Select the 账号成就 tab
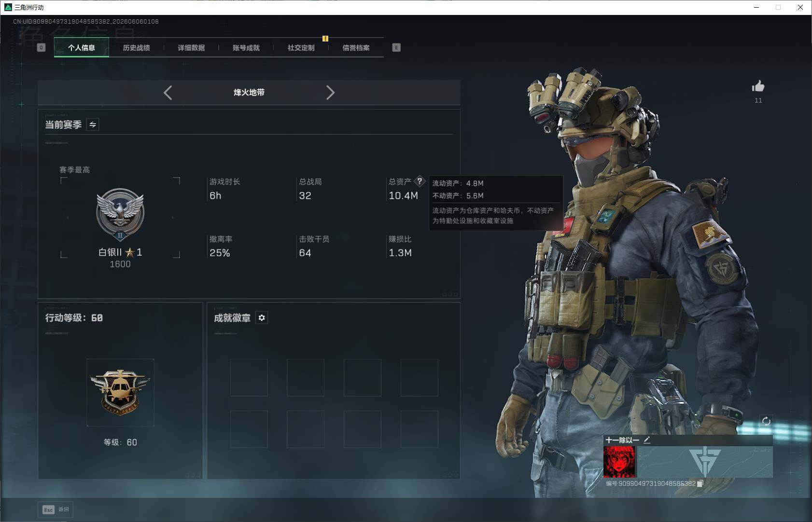Viewport: 812px width, 522px height. [x=246, y=48]
